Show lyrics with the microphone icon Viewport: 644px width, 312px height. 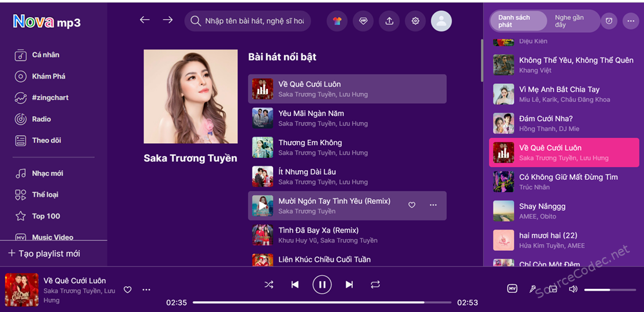click(533, 289)
